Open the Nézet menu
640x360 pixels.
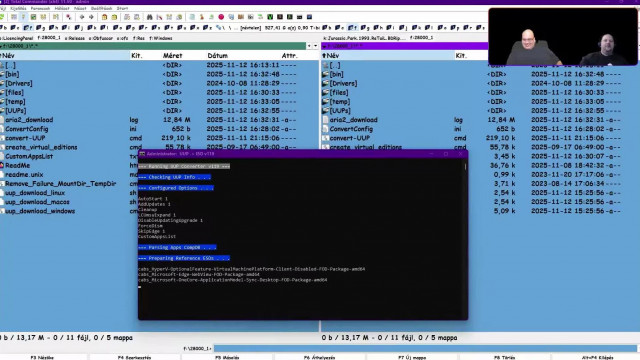(x=80, y=8)
